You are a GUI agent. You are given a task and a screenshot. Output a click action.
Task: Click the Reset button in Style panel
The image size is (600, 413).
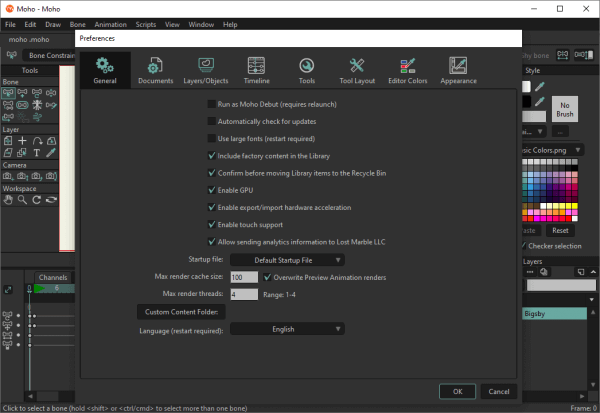tap(560, 230)
